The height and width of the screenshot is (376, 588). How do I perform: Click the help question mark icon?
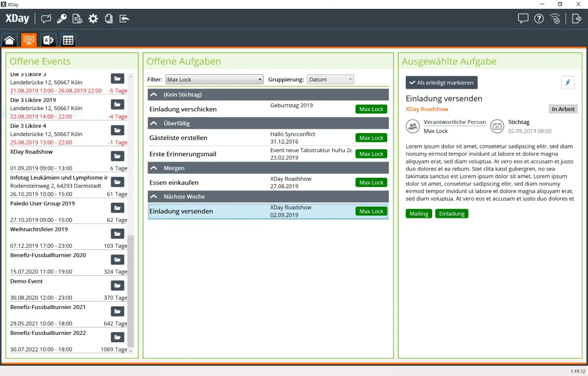coord(539,19)
